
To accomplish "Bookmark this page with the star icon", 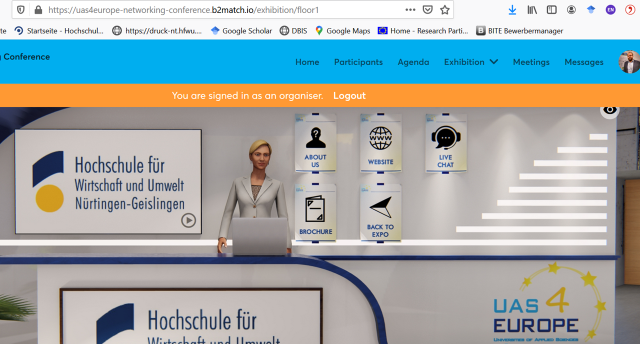I will pyautogui.click(x=445, y=10).
